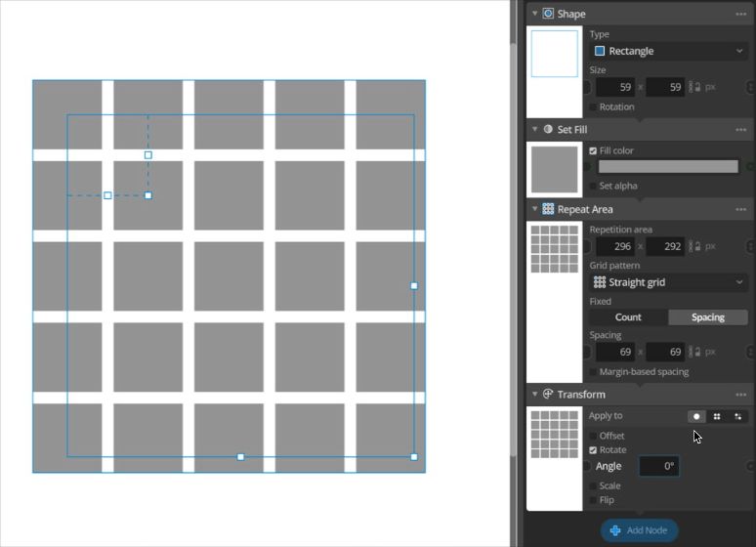Select the Apply to single-dot mode icon
Viewport: 756px width, 547px height.
pos(696,416)
